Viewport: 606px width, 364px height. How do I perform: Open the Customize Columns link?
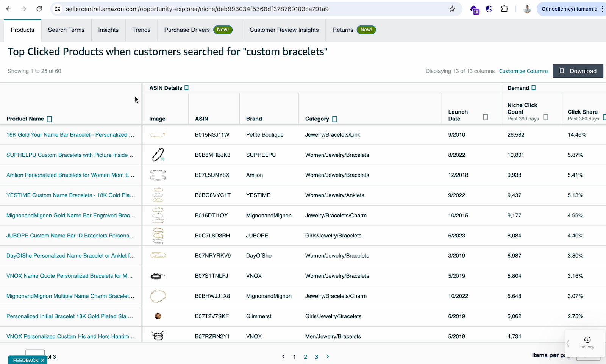coord(524,71)
